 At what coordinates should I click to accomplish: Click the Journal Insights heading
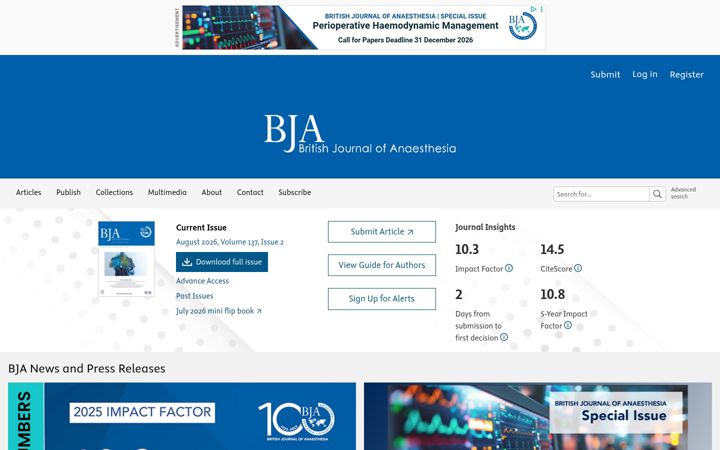485,227
